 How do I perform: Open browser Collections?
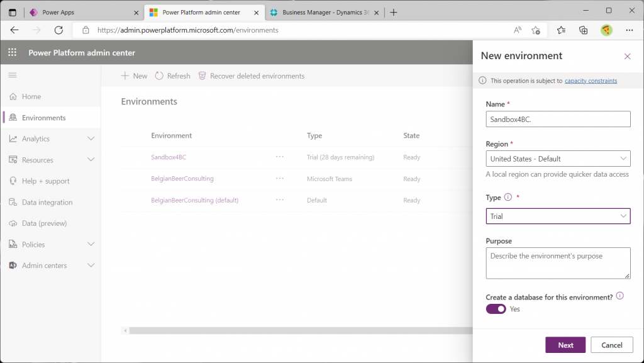coord(583,30)
